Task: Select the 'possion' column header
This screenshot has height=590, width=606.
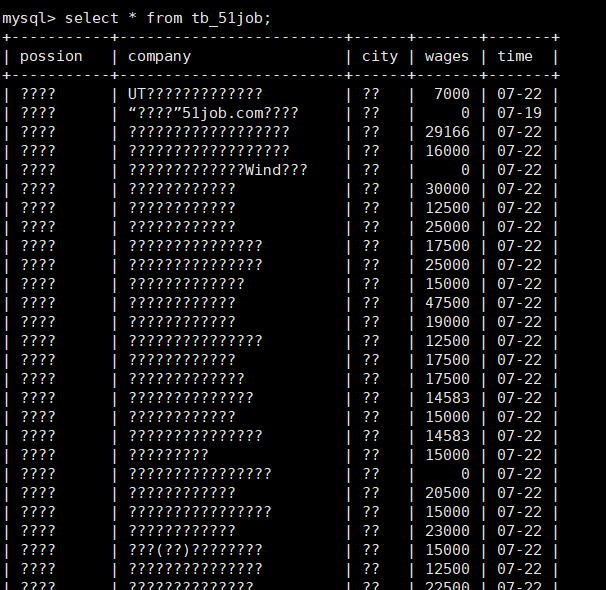Action: [51, 56]
